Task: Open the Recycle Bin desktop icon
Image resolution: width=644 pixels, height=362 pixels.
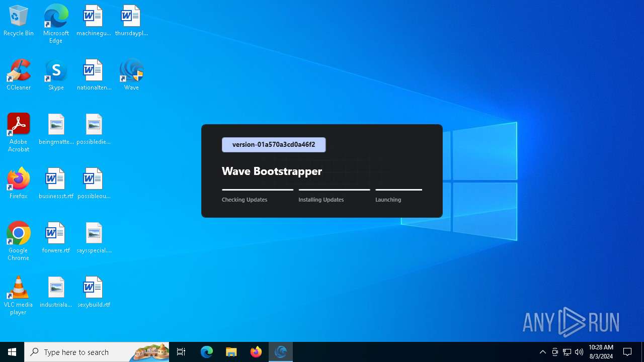Action: coord(19,21)
